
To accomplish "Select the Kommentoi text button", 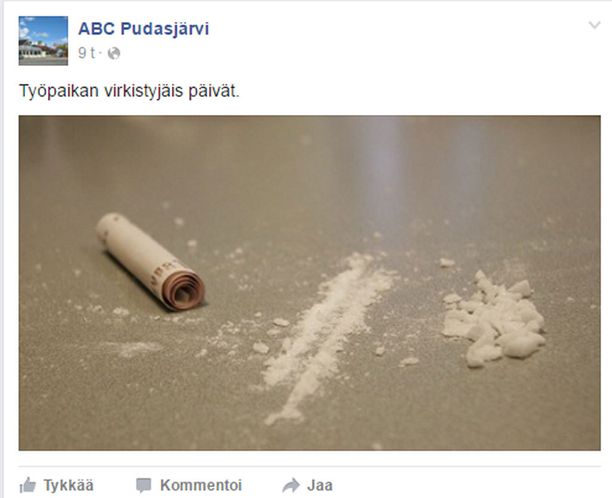I will pos(201,486).
